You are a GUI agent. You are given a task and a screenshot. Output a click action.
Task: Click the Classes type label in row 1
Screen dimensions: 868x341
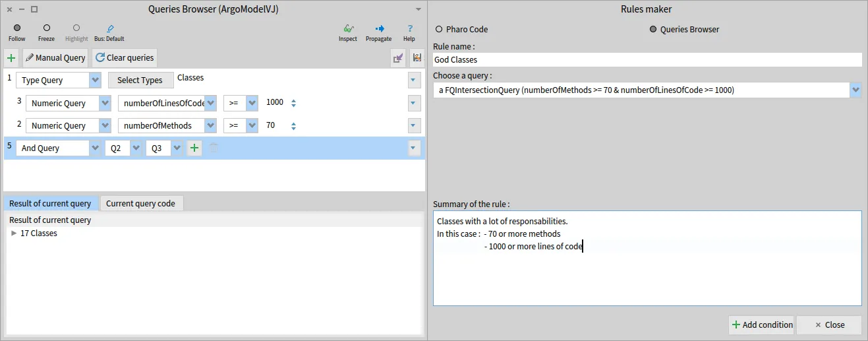[190, 78]
